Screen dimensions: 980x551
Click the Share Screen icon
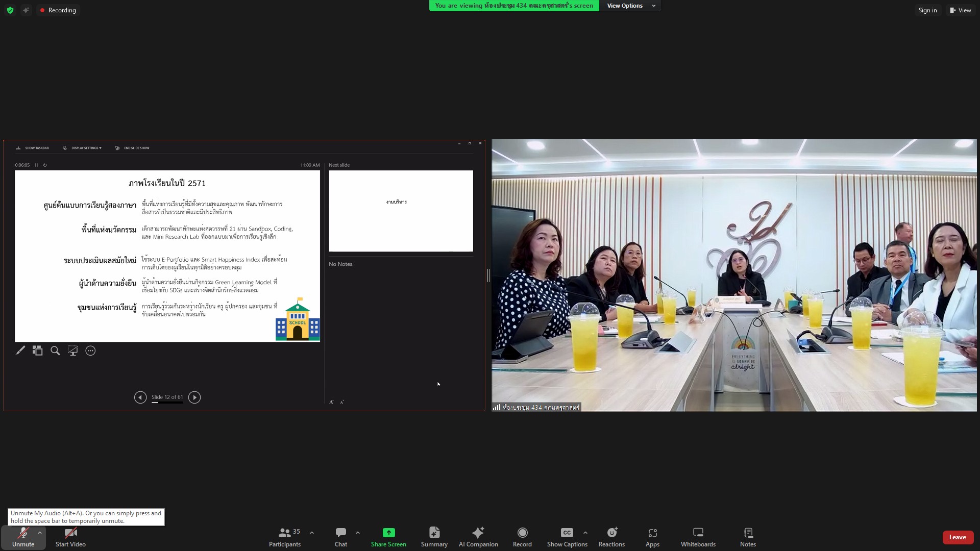(x=388, y=533)
